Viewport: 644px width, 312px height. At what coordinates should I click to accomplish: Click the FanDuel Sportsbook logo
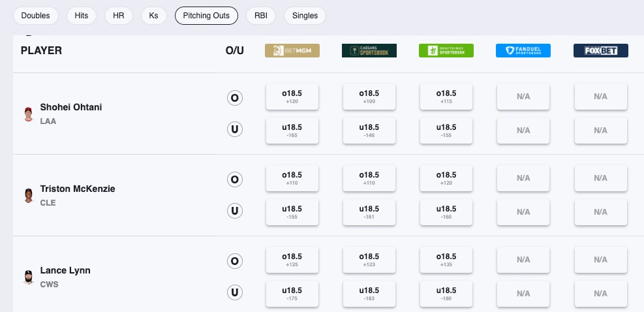pyautogui.click(x=523, y=50)
